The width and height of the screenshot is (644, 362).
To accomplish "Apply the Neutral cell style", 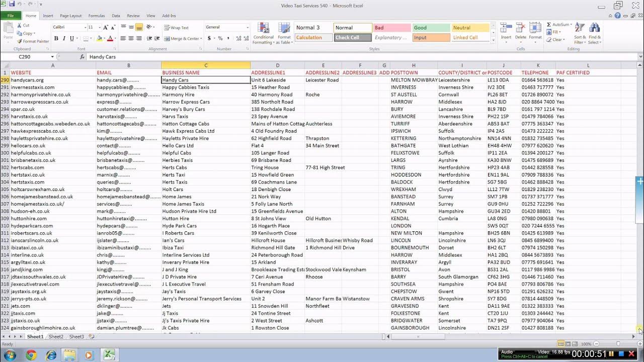I will pos(470,28).
